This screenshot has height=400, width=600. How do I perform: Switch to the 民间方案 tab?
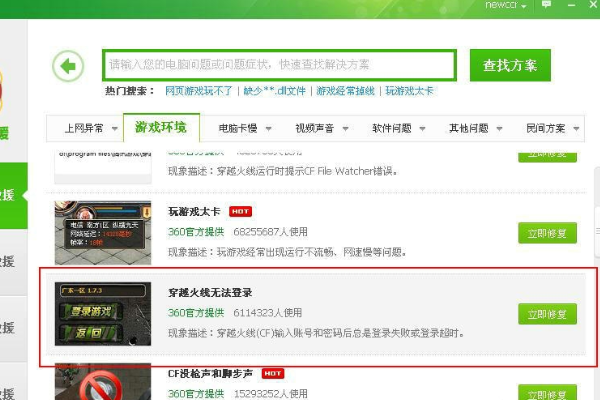click(546, 128)
